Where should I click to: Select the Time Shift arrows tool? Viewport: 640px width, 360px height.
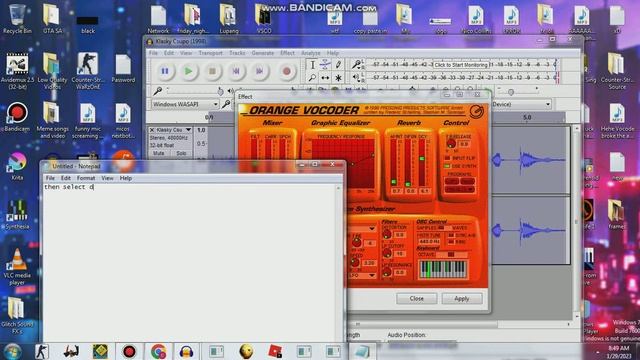coord(325,78)
